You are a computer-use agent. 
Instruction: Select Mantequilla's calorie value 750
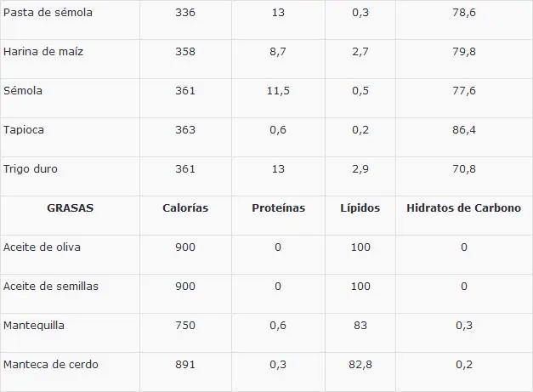pos(184,326)
